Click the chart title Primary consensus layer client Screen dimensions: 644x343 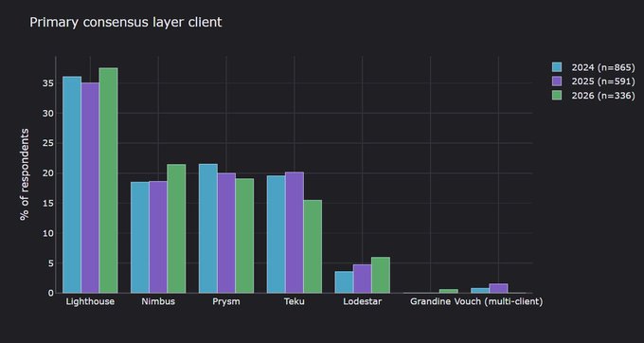pos(126,22)
